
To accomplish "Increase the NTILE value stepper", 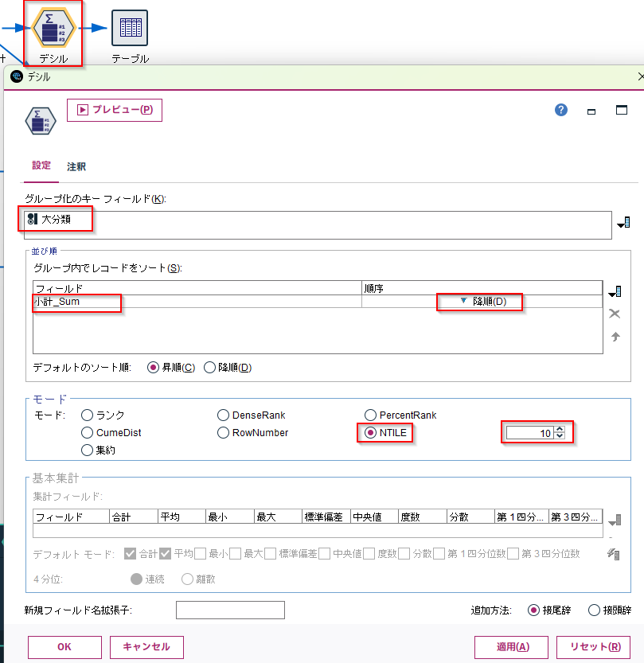I will click(x=560, y=429).
